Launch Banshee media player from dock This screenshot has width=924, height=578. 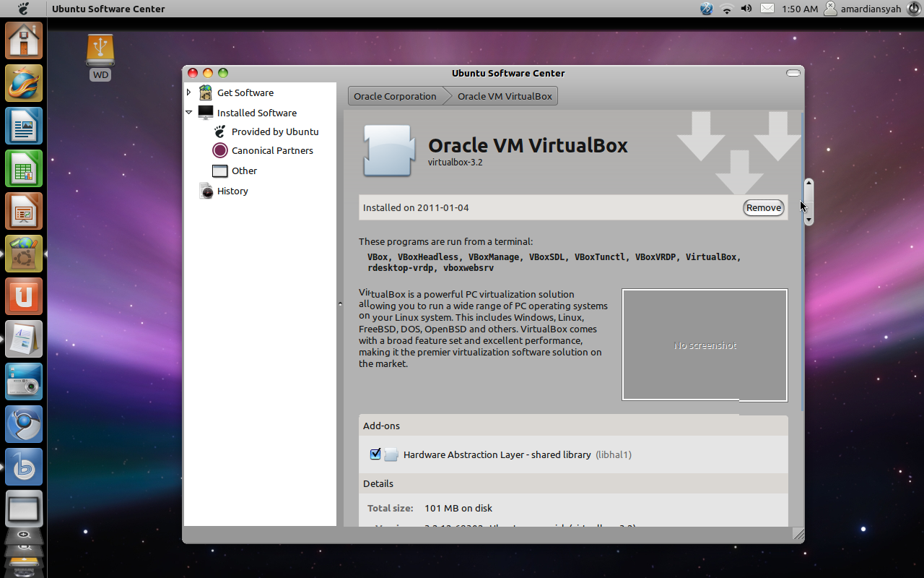click(x=24, y=467)
